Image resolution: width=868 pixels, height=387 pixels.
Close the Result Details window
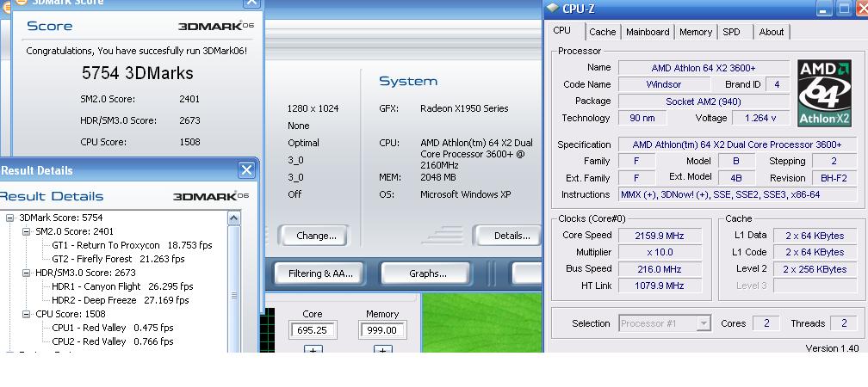pyautogui.click(x=246, y=169)
